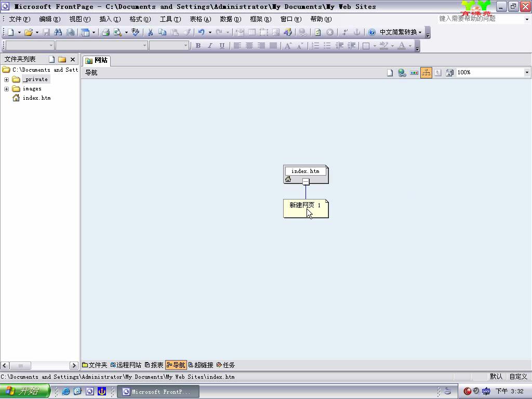This screenshot has height=399, width=532.
Task: Click the cut scissors icon
Action: click(150, 32)
